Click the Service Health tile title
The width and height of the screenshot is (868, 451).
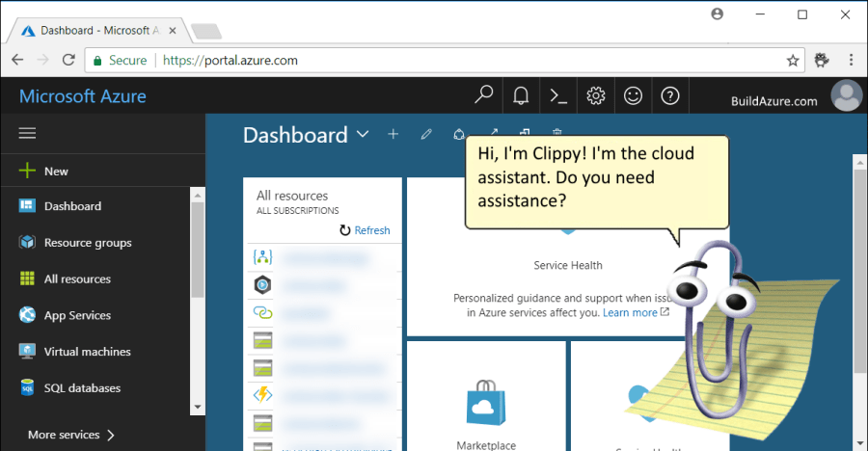pyautogui.click(x=568, y=266)
